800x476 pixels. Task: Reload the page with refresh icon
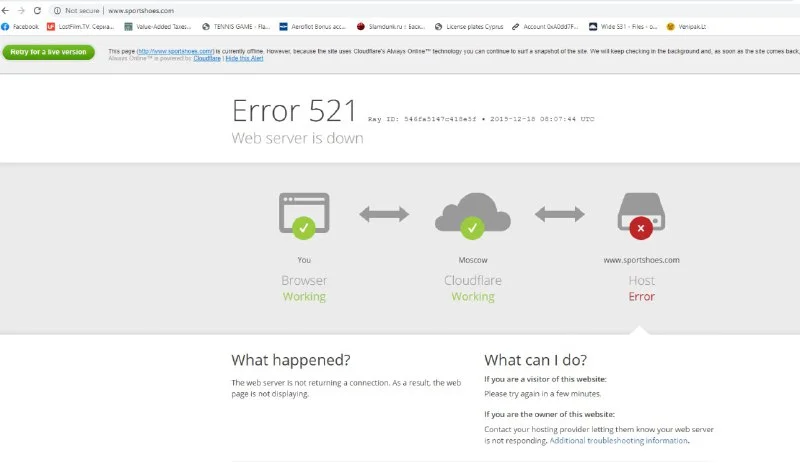click(38, 10)
